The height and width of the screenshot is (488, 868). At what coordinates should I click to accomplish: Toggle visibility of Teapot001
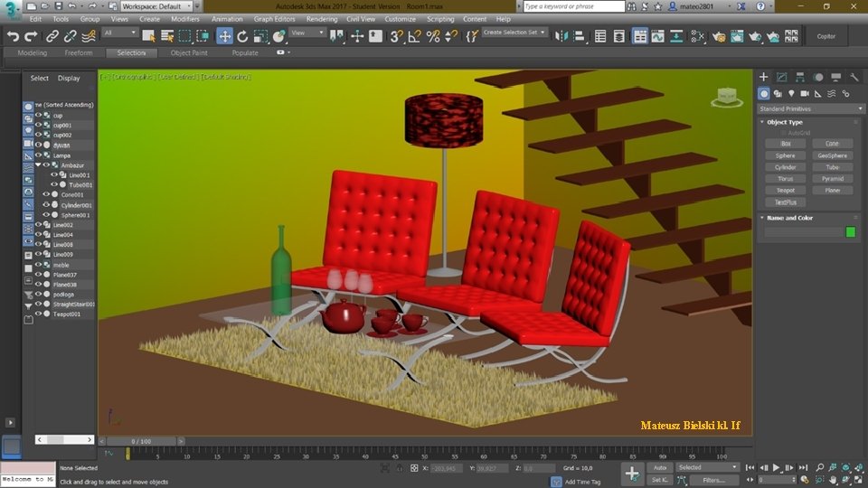click(38, 314)
